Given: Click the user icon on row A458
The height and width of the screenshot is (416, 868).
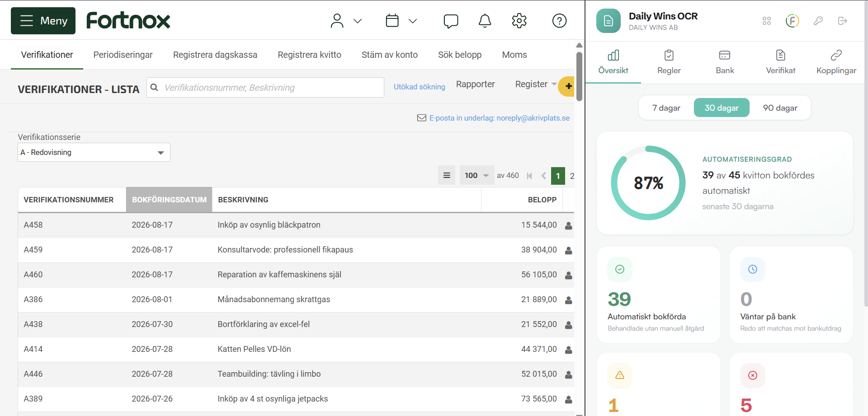Looking at the screenshot, I should pyautogui.click(x=569, y=225).
